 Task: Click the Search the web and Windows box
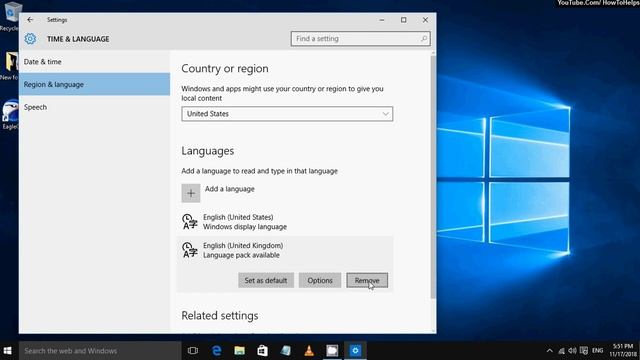tap(100, 351)
